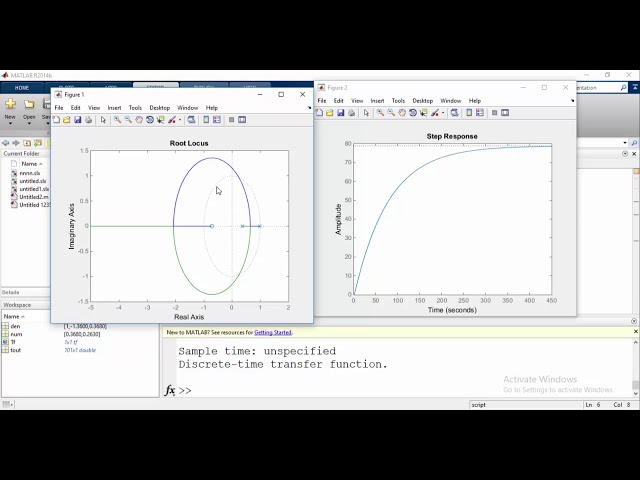Print Figure 1 using the printer icon
Image resolution: width=640 pixels, height=480 pixels.
(88, 120)
